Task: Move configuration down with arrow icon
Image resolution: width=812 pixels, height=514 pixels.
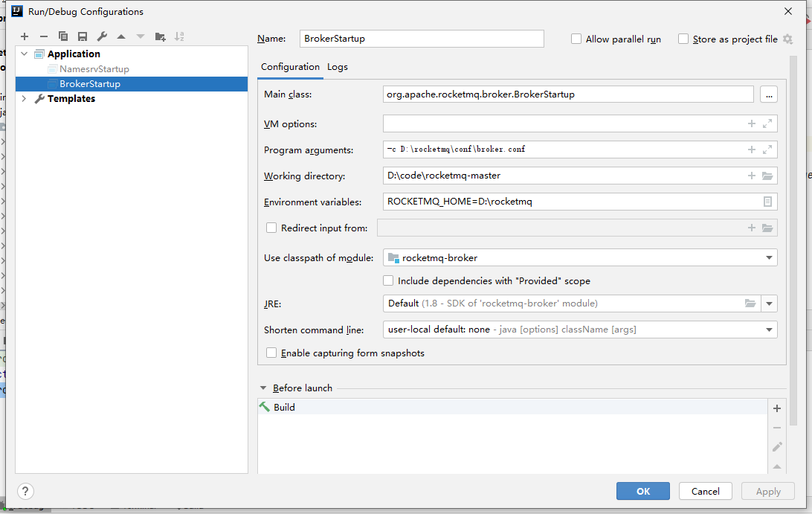Action: pos(141,36)
